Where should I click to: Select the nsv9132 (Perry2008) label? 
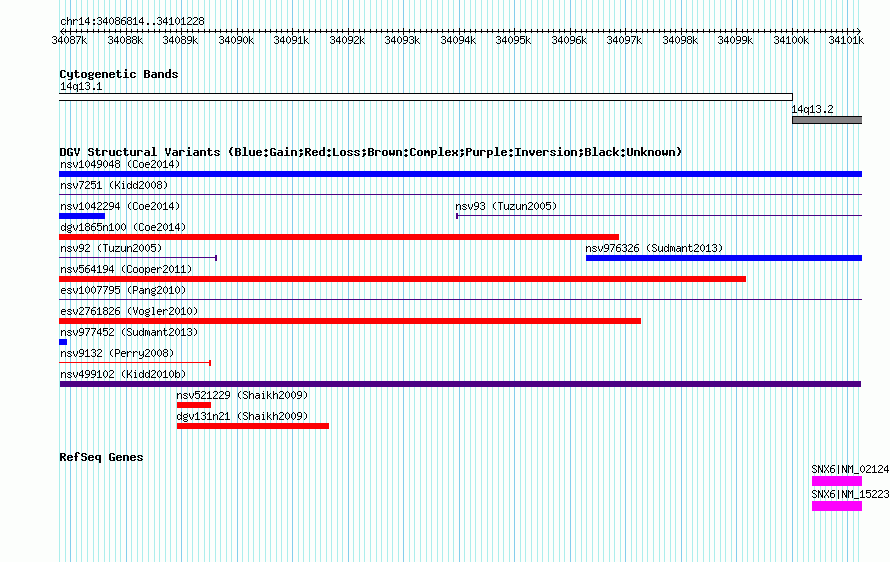pos(117,353)
